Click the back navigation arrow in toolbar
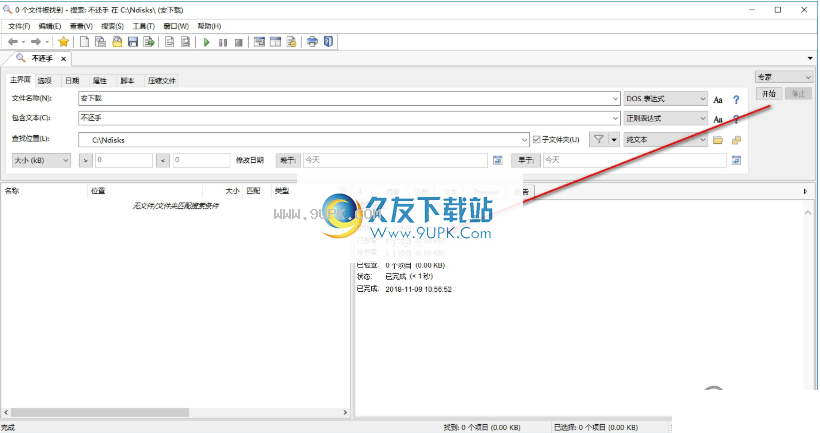This screenshot has height=433, width=820. [13, 42]
